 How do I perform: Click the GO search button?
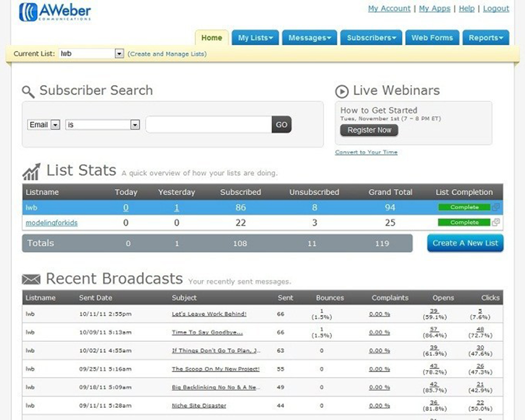point(281,125)
